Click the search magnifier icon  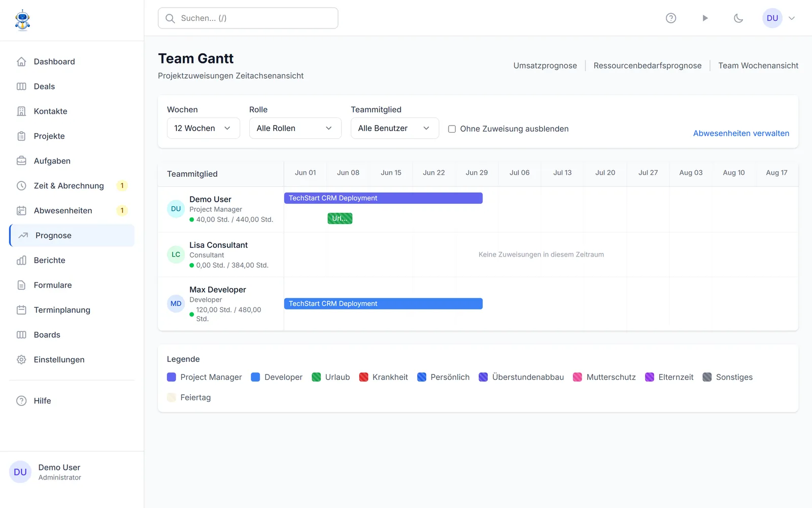171,18
